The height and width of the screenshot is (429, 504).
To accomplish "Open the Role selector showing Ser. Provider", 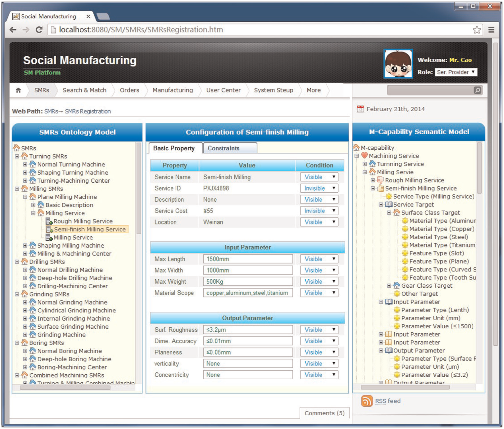I will [x=456, y=72].
